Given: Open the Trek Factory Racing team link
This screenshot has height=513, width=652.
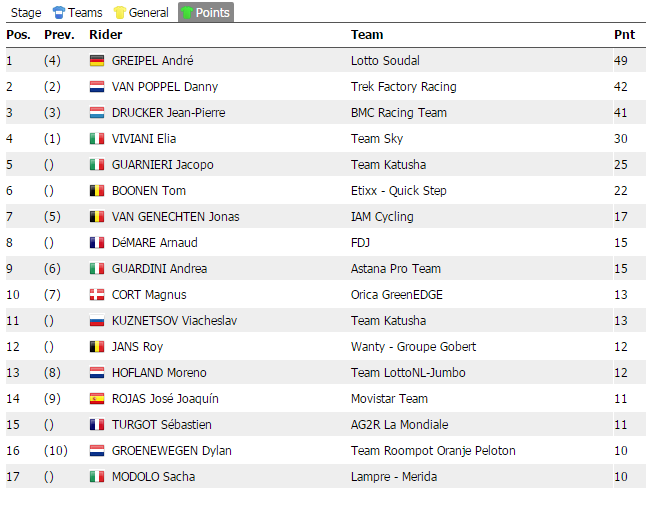Looking at the screenshot, I should tap(403, 87).
